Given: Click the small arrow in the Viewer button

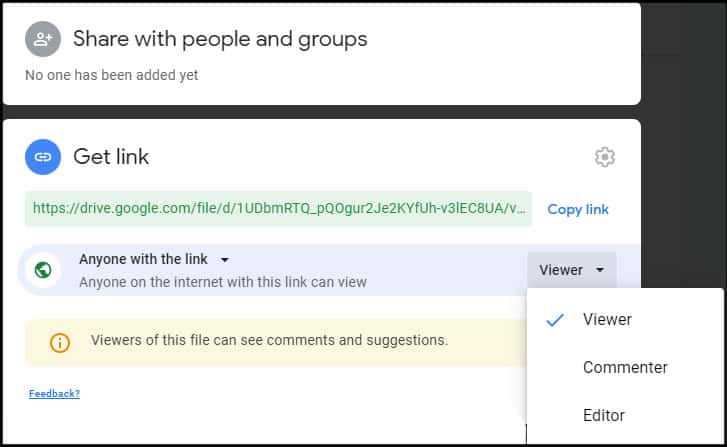Looking at the screenshot, I should 599,270.
